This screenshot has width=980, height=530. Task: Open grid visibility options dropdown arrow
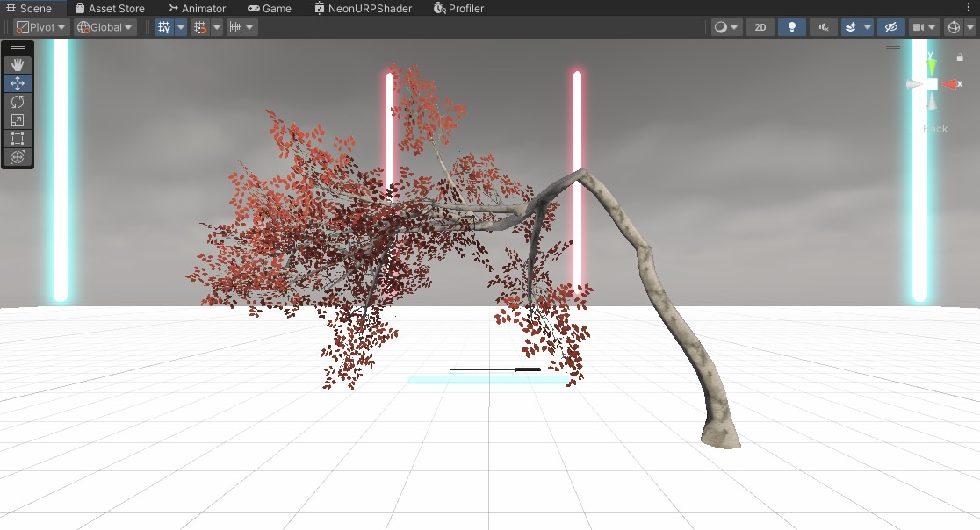pos(181,27)
